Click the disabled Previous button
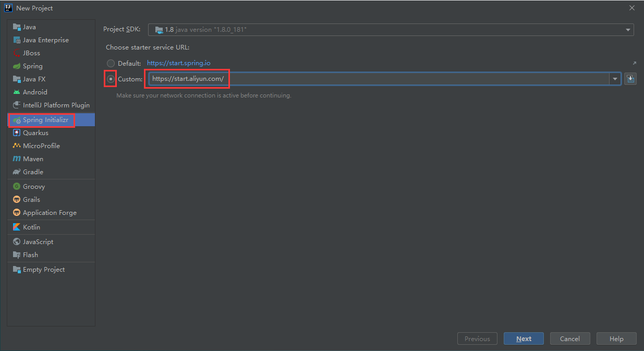 click(x=477, y=338)
